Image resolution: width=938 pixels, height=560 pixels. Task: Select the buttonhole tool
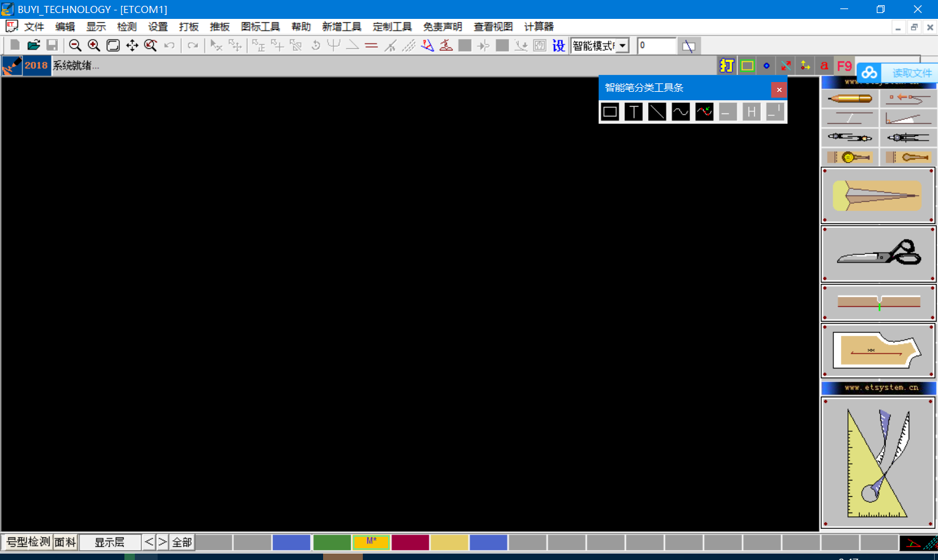click(908, 157)
